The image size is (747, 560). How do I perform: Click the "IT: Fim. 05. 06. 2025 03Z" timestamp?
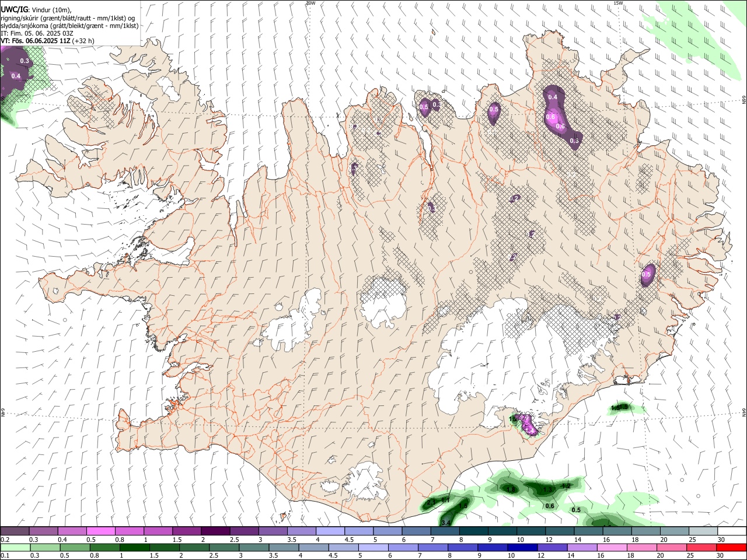coord(37,33)
